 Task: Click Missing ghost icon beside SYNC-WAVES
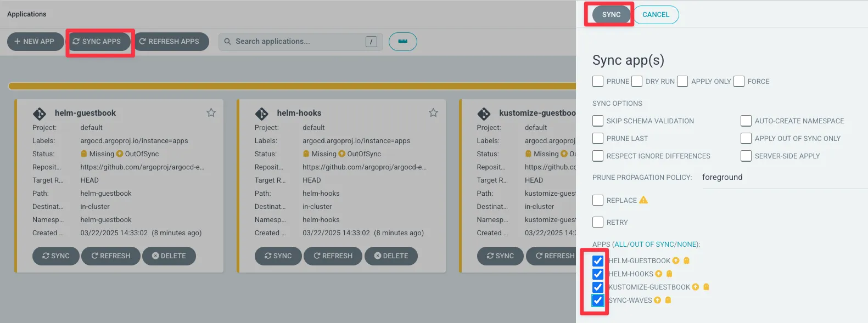tap(668, 300)
